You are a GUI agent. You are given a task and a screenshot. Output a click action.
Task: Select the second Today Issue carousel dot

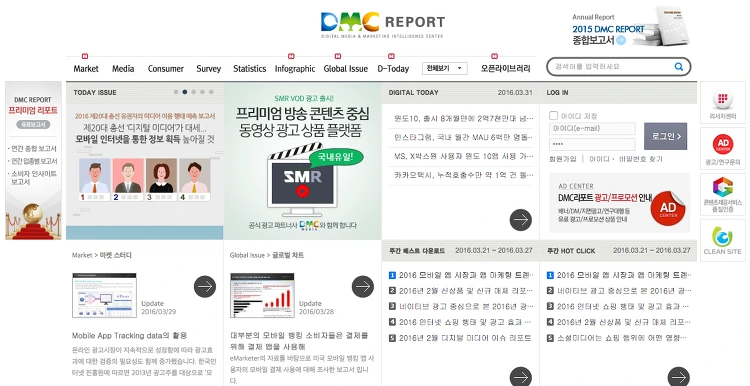point(185,92)
